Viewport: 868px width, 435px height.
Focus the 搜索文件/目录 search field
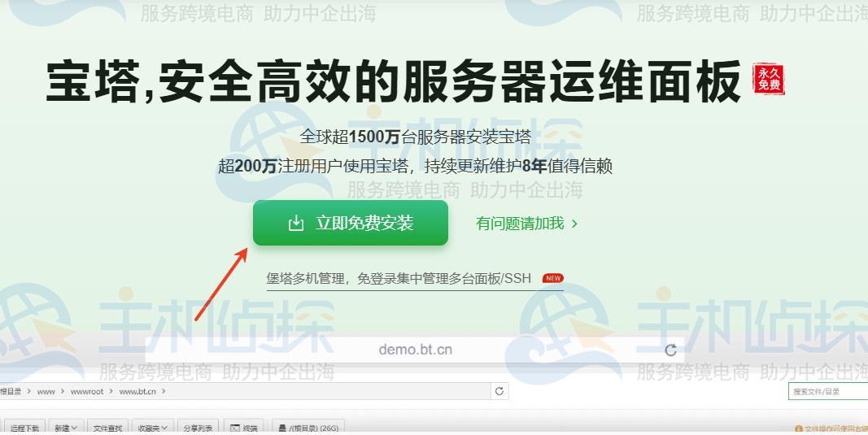coord(828,391)
